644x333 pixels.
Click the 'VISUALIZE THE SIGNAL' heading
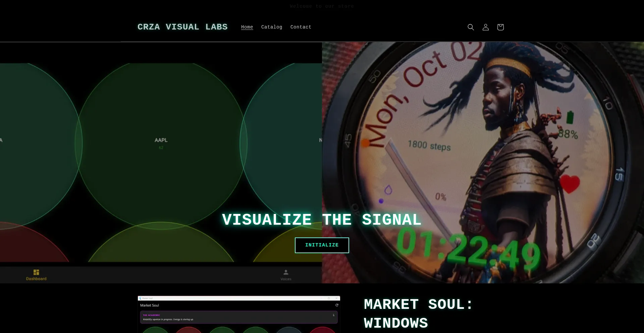[322, 220]
